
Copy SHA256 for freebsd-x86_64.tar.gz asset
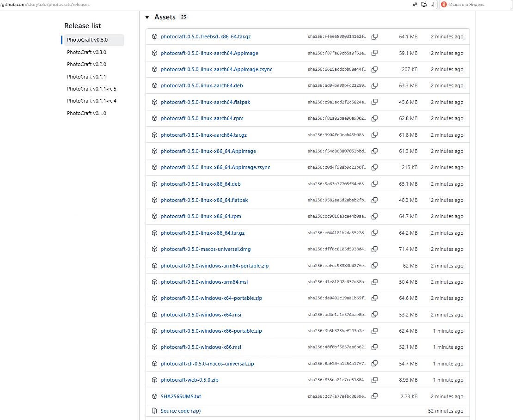(x=375, y=37)
